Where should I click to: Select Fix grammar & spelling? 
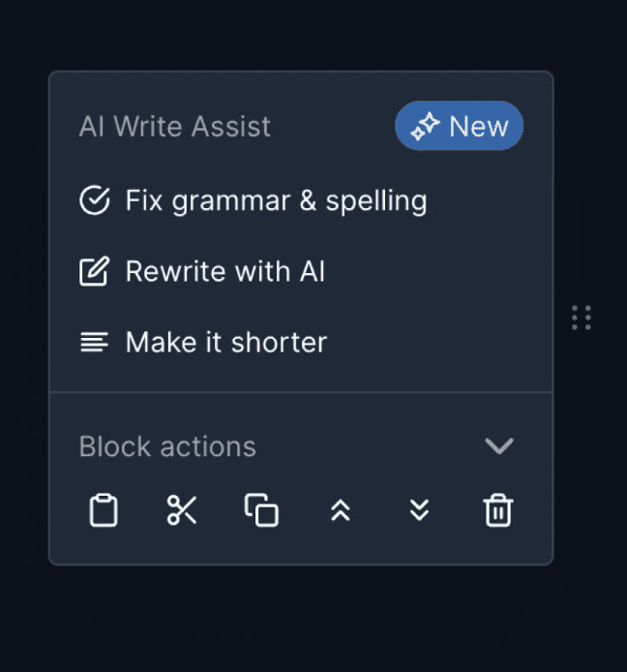point(276,201)
